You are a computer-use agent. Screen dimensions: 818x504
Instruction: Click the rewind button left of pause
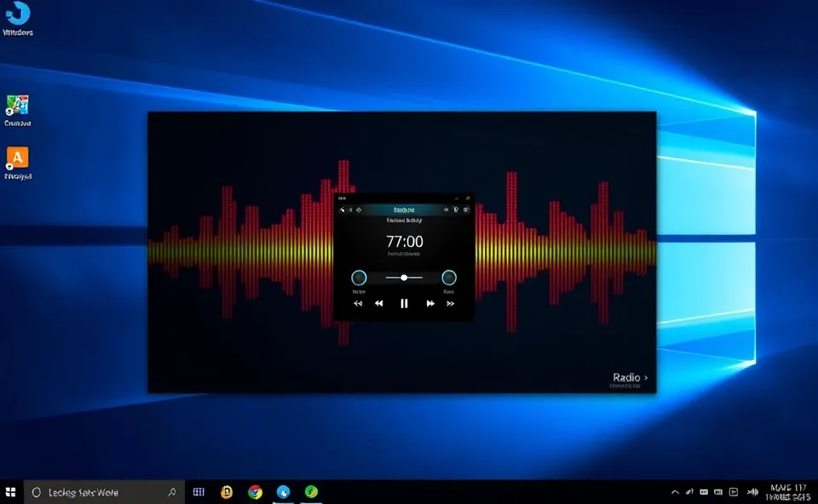pyautogui.click(x=379, y=303)
